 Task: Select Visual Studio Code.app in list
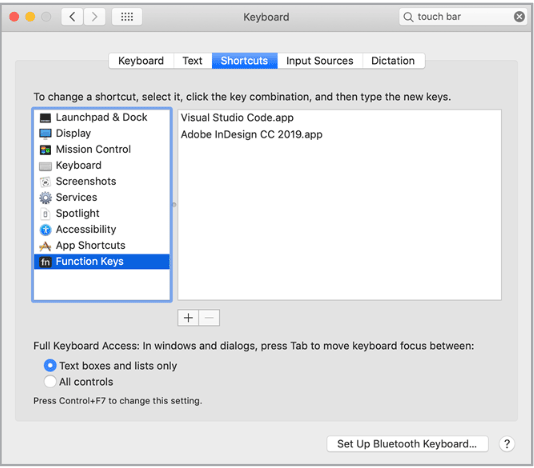[339, 118]
